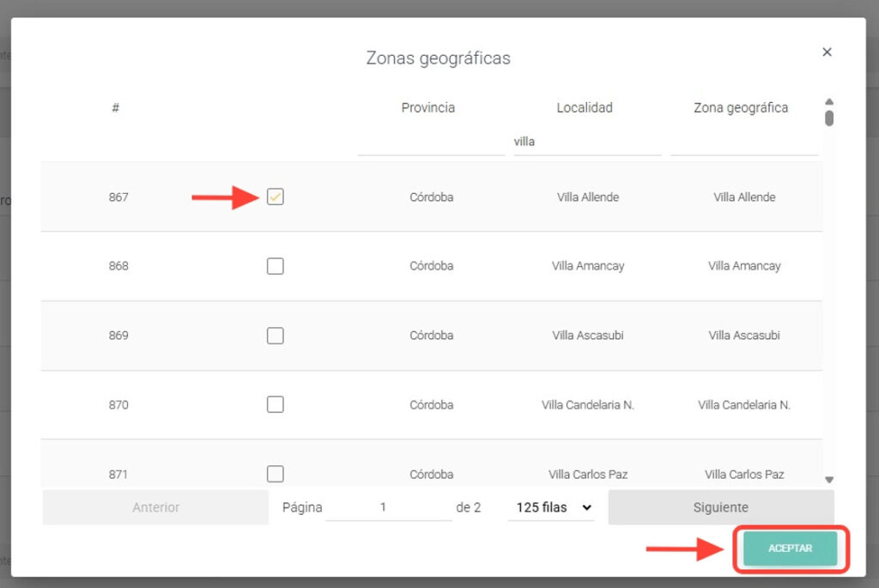Screen dimensions: 879x588
Task: Tick the Villa Candelaria N. checkbox
Action: 275,404
